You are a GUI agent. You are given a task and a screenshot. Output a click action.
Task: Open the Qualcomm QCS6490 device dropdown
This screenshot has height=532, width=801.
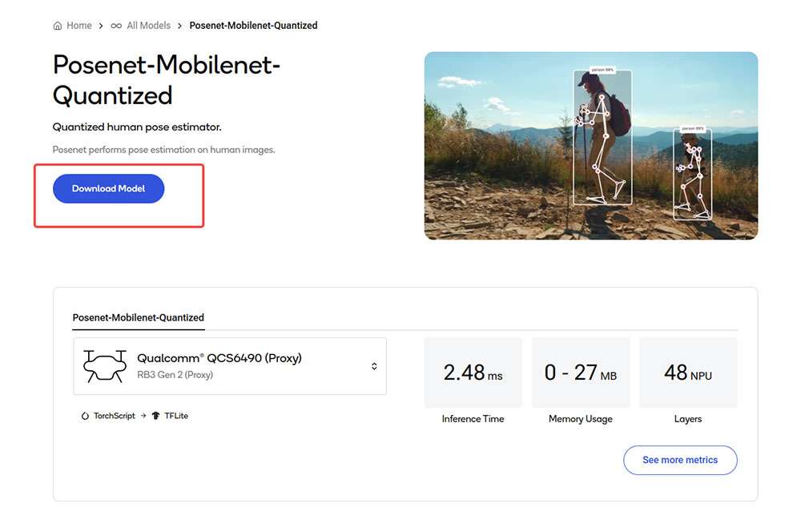tap(230, 366)
